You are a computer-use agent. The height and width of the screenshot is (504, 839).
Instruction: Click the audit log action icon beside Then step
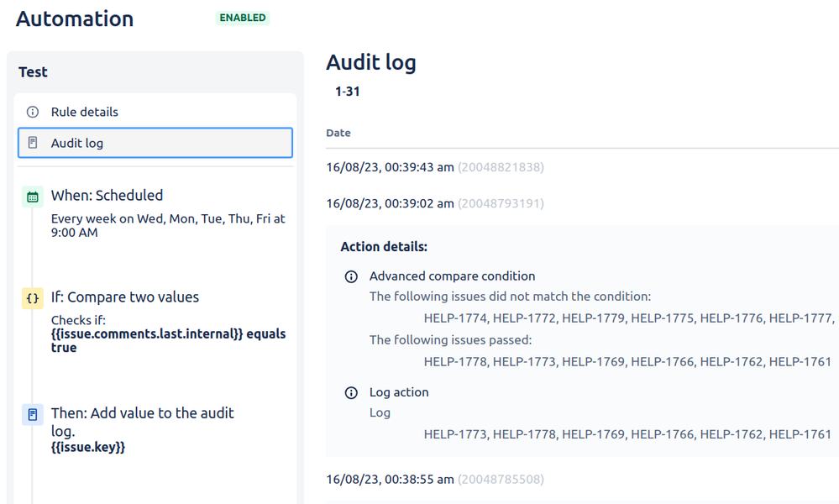click(32, 413)
